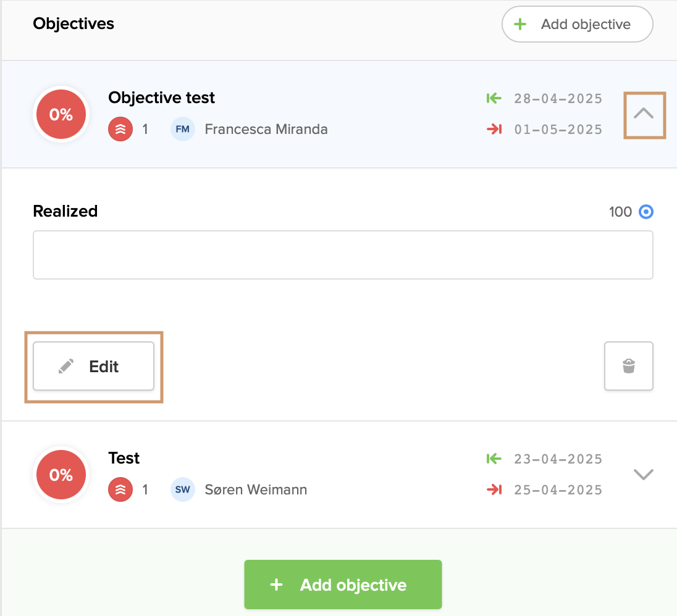
Task: Click the SW avatar for Søren Weimann
Action: tap(183, 490)
